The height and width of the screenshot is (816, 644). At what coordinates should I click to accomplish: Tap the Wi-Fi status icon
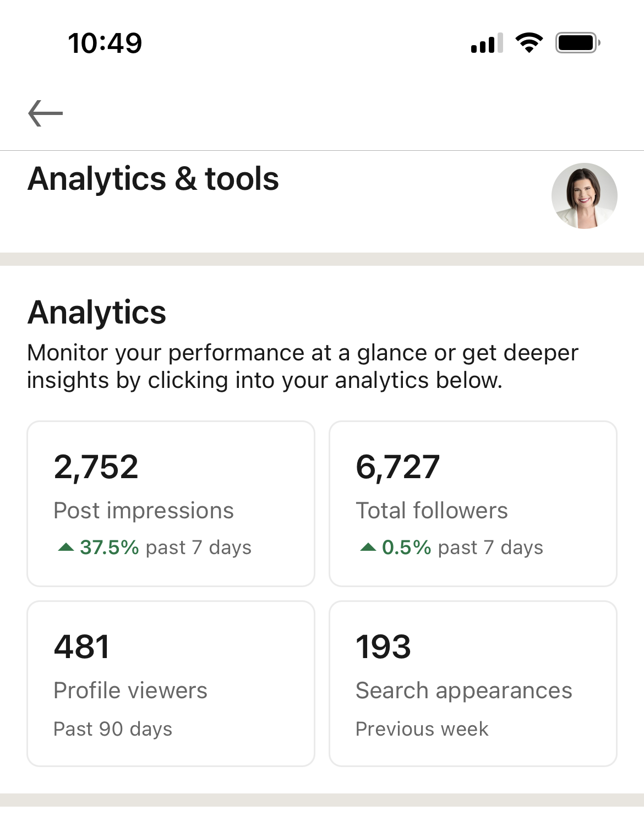528,43
